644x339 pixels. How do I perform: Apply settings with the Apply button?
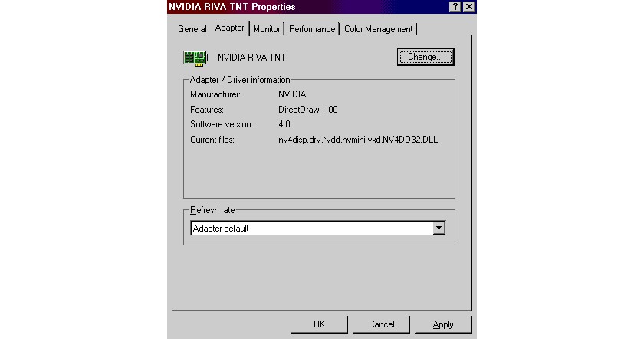[x=443, y=324]
